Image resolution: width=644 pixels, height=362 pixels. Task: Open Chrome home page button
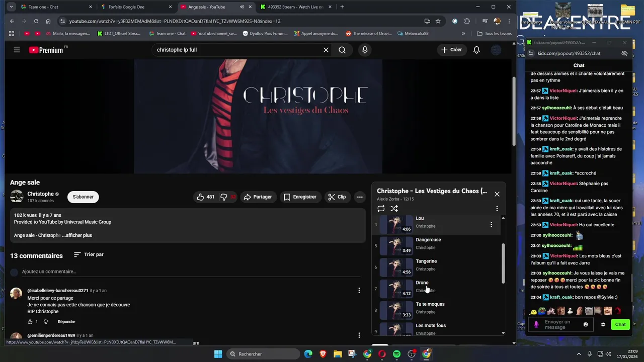[x=48, y=21]
